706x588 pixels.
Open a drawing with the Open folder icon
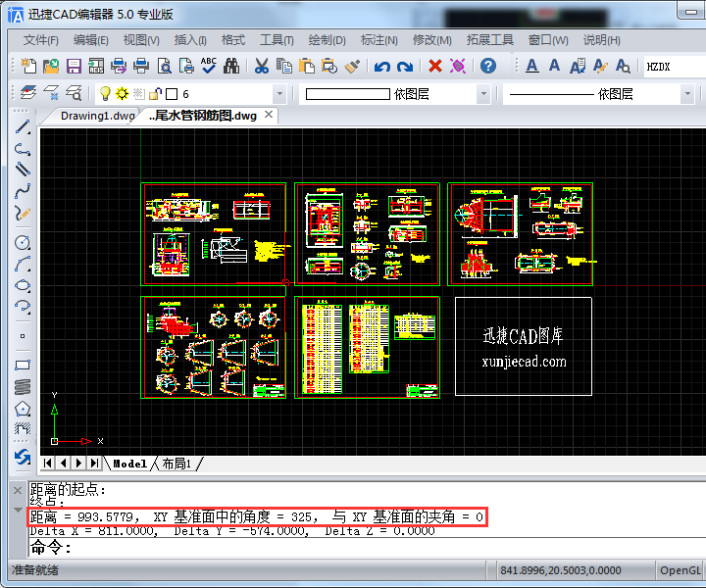51,66
